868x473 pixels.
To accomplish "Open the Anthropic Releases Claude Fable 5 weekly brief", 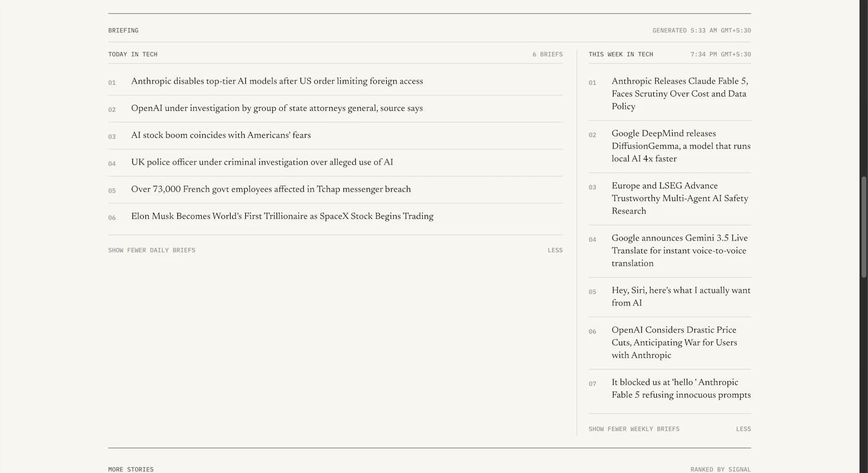I will [x=680, y=94].
